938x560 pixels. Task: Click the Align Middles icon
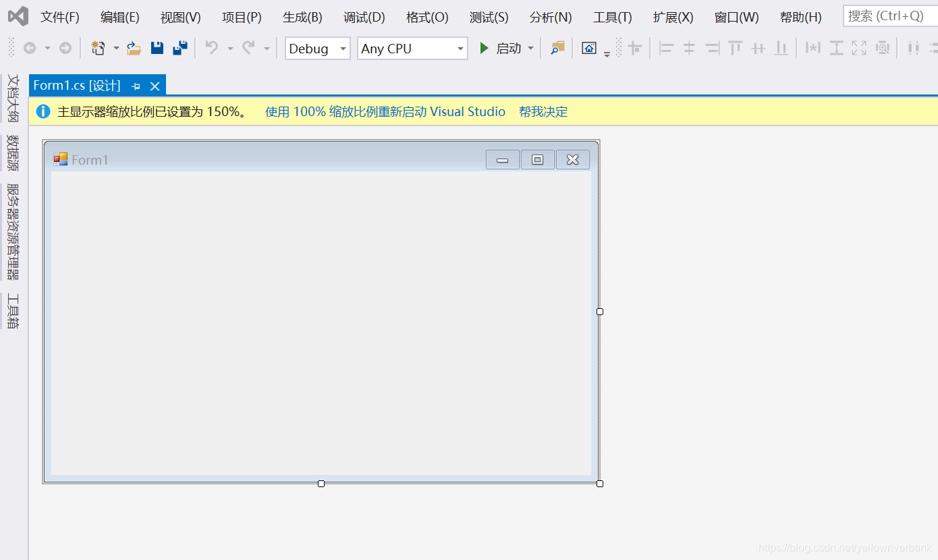click(x=758, y=48)
